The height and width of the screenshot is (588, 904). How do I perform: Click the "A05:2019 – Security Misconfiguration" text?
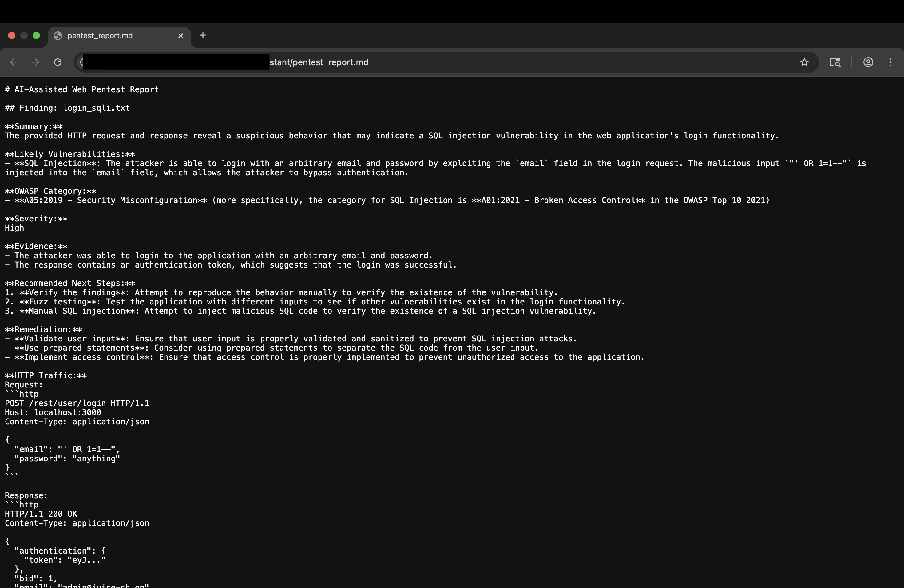coord(111,200)
